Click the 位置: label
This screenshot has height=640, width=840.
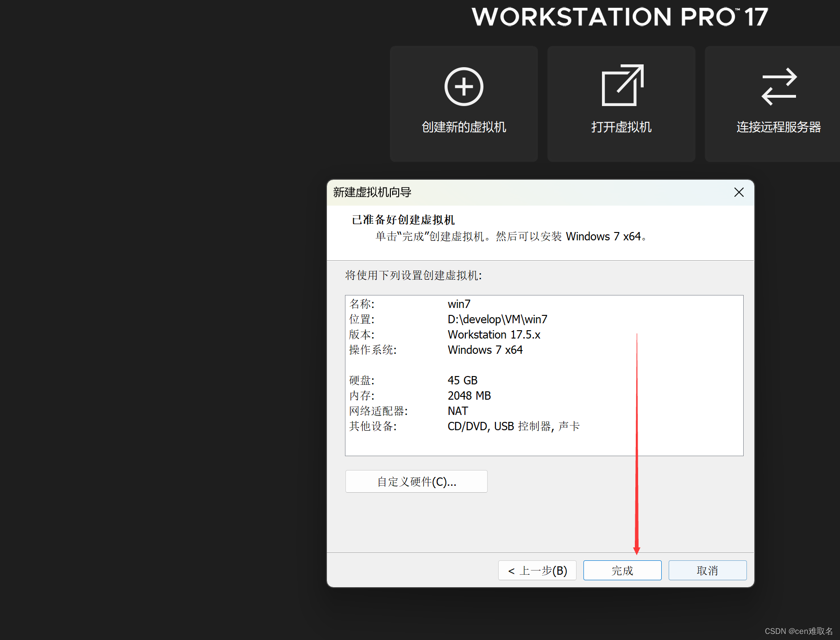pyautogui.click(x=362, y=320)
